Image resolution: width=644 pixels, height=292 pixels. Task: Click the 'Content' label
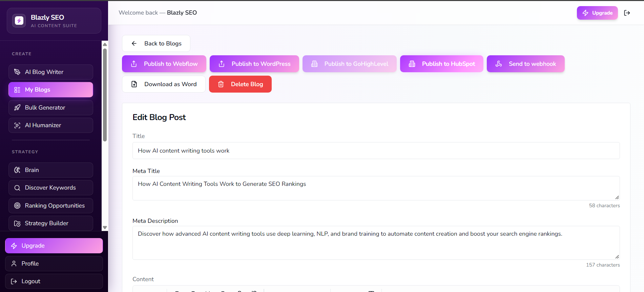[x=143, y=279]
